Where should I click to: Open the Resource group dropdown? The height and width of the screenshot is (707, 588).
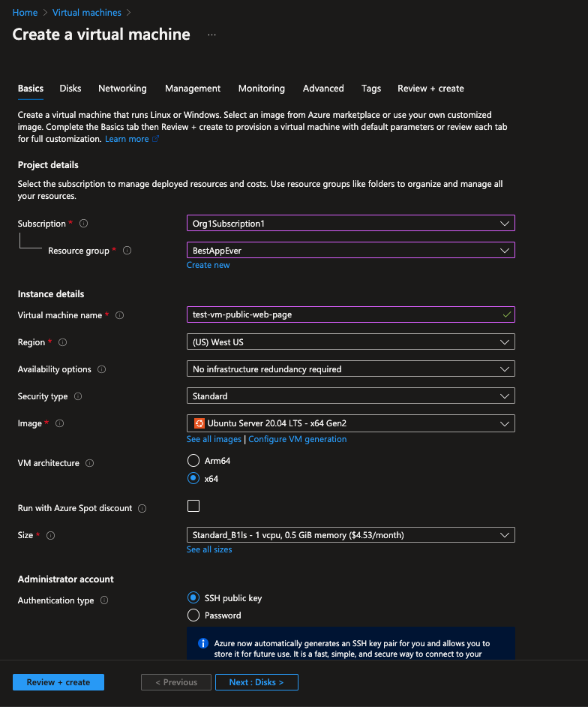click(350, 250)
